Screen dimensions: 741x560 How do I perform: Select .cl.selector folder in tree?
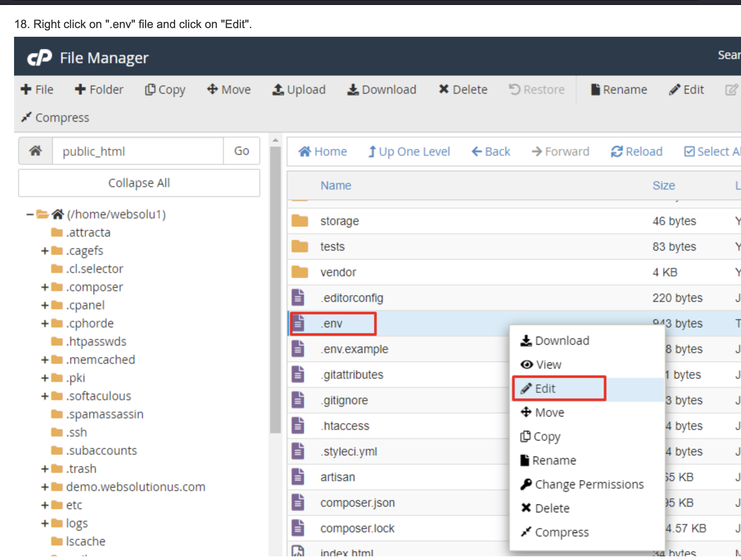(87, 269)
